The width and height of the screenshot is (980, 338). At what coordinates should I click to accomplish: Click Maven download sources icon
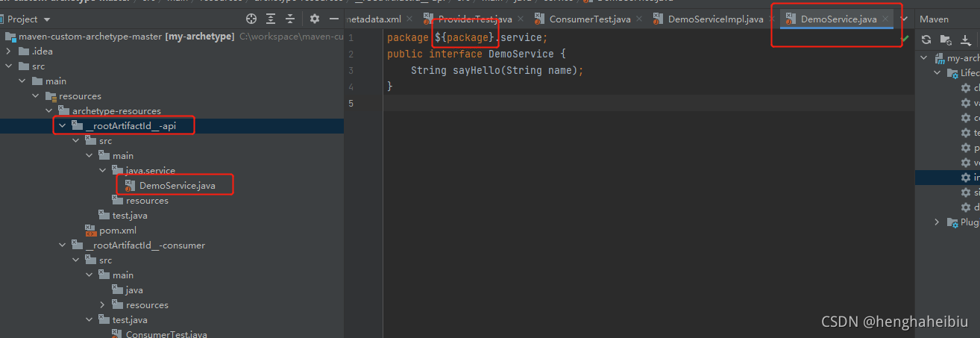[x=966, y=40]
